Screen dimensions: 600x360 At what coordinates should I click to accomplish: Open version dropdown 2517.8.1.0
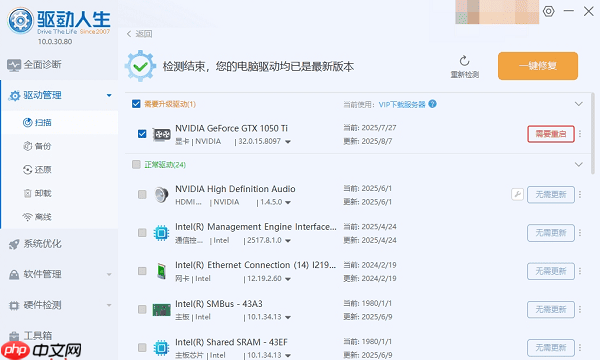[x=288, y=241]
